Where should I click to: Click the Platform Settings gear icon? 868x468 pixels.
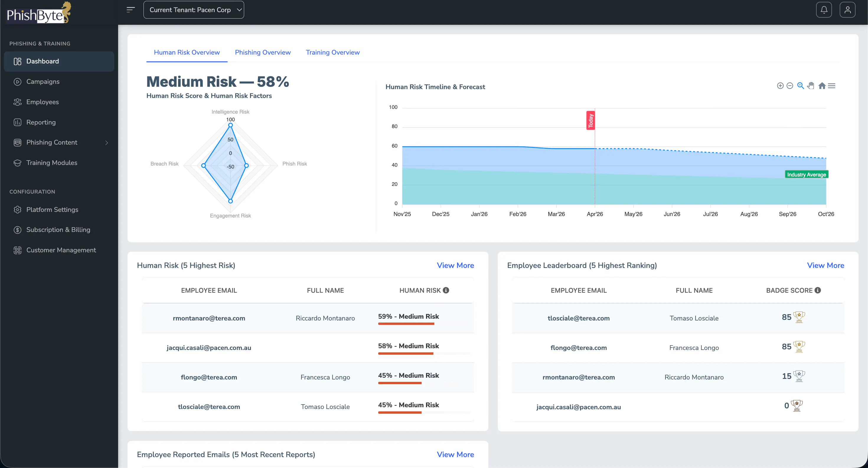click(x=17, y=210)
